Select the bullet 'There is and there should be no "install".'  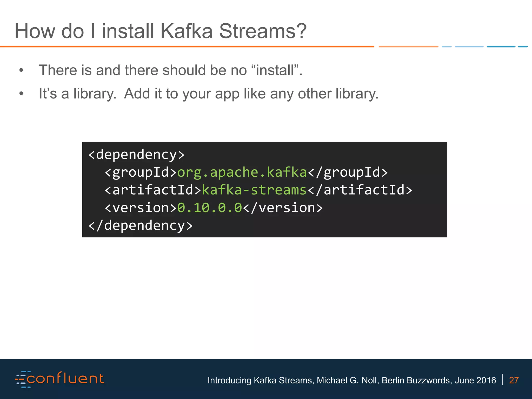pos(171,70)
